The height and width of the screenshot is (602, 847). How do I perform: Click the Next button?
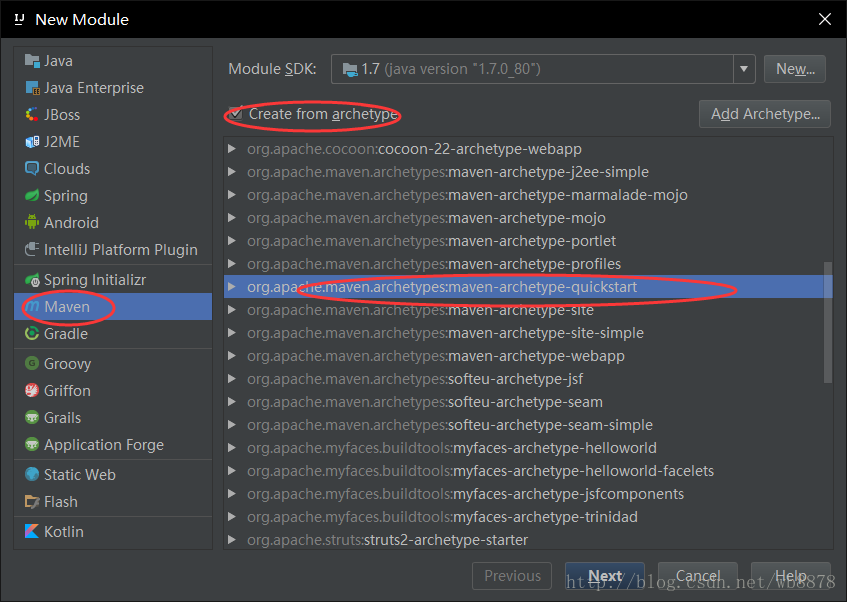[x=604, y=576]
